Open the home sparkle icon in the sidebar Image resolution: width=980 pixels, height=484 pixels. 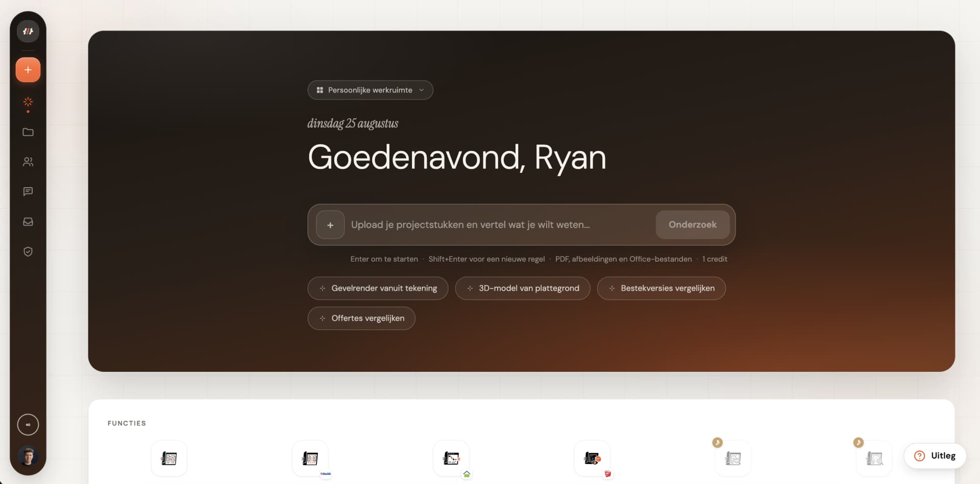coord(28,102)
